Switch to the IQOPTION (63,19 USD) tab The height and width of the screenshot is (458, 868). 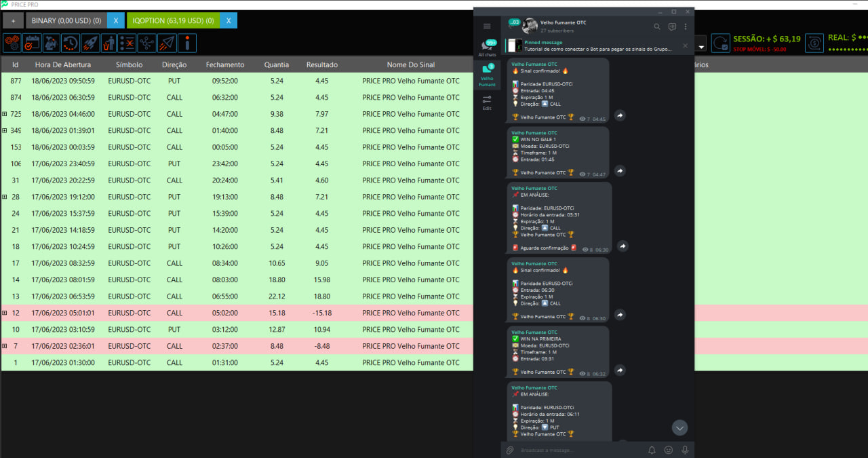tap(174, 21)
